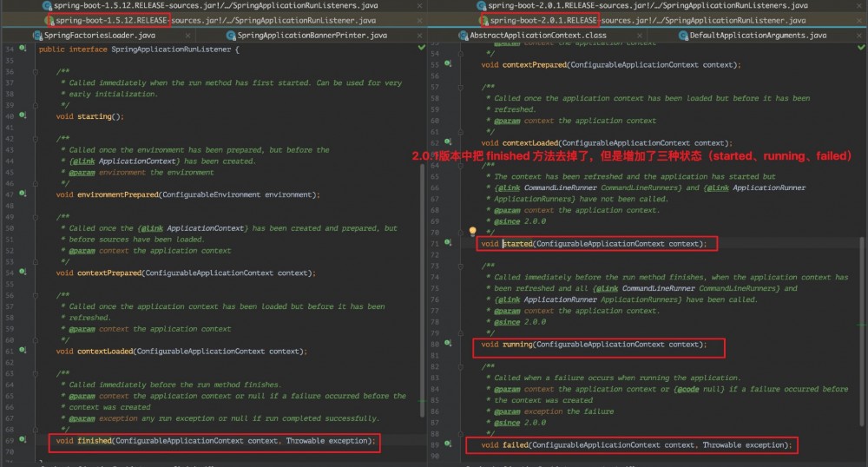Click line number 47 in the left gutter
This screenshot has height=467, width=868.
point(10,194)
